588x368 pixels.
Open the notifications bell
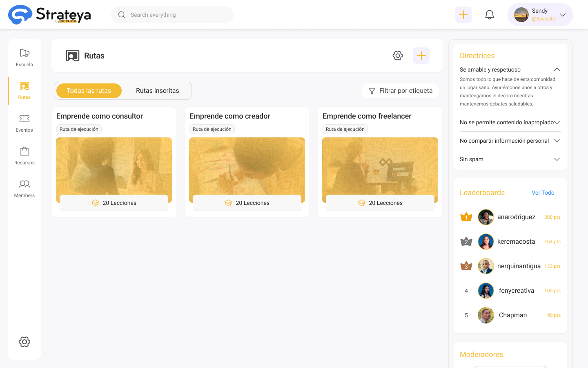click(x=490, y=15)
